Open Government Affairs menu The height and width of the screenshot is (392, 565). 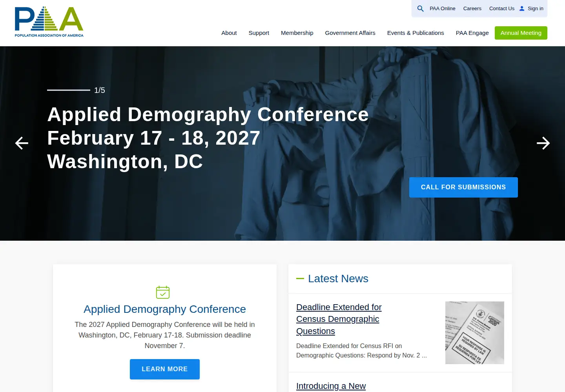350,33
